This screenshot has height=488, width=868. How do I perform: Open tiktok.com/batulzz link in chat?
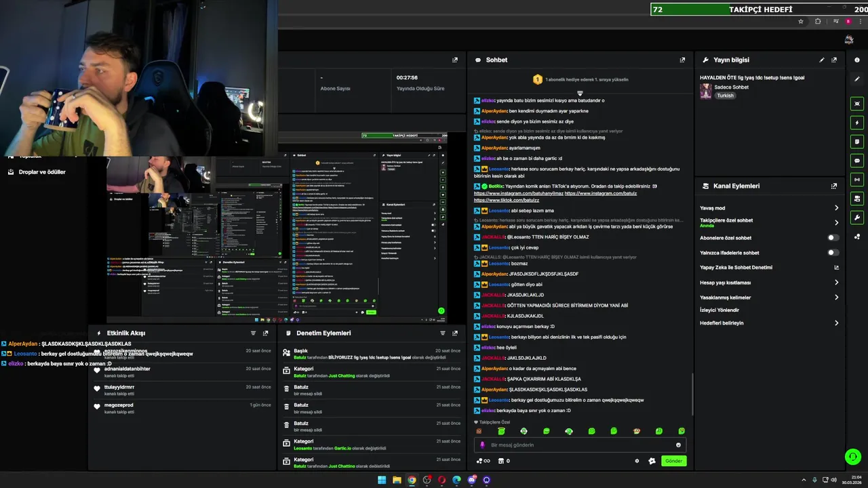(507, 200)
